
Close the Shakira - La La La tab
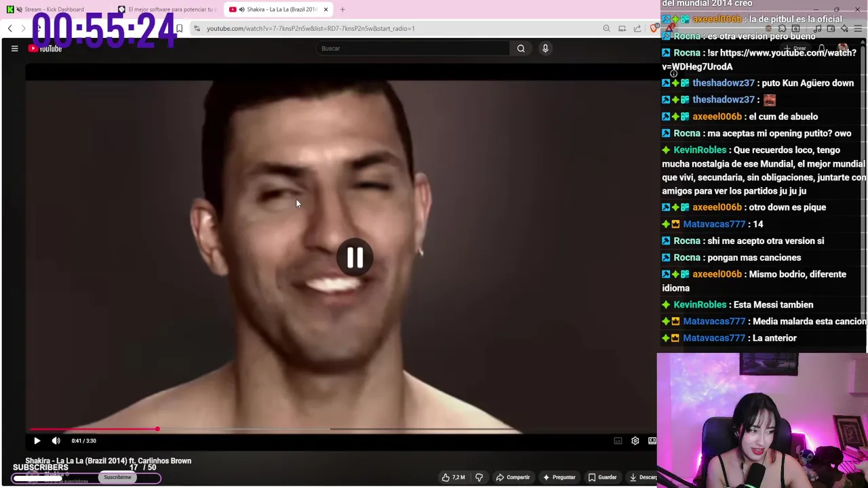click(325, 9)
